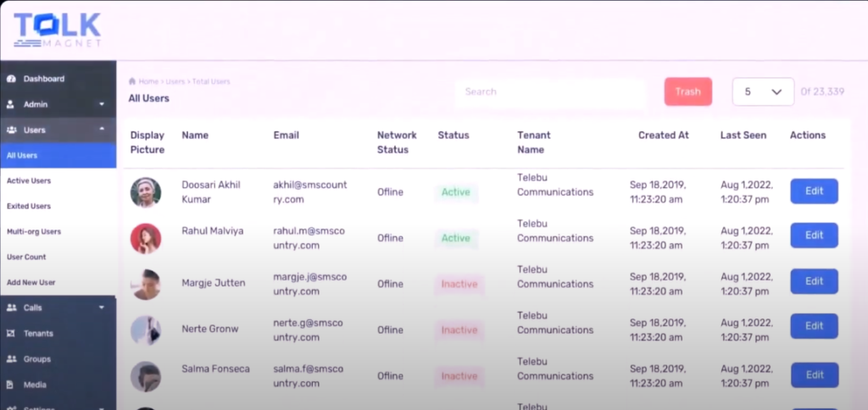This screenshot has height=410, width=868.
Task: Click the Talk Magnet logo
Action: pyautogui.click(x=57, y=30)
